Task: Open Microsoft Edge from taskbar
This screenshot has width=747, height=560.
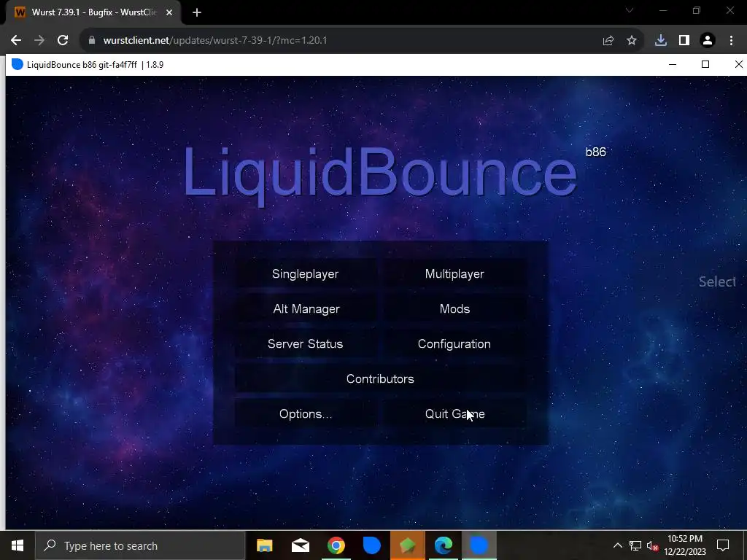Action: coord(443,545)
